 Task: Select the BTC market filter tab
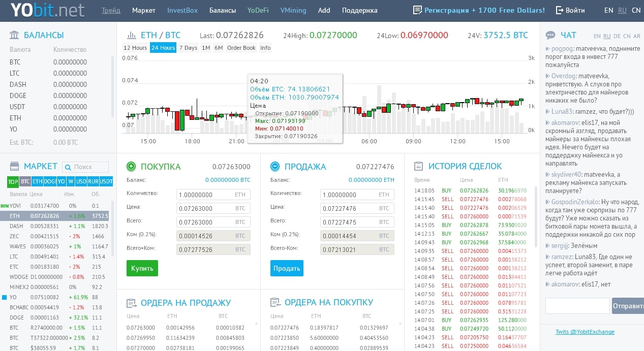tap(25, 181)
